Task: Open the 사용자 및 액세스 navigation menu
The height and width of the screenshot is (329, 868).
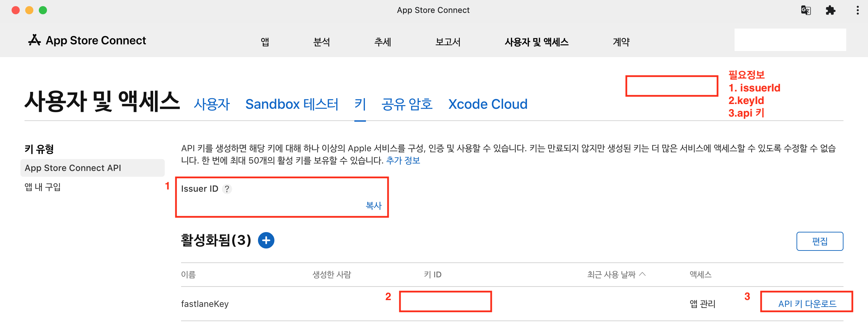Action: tap(536, 42)
